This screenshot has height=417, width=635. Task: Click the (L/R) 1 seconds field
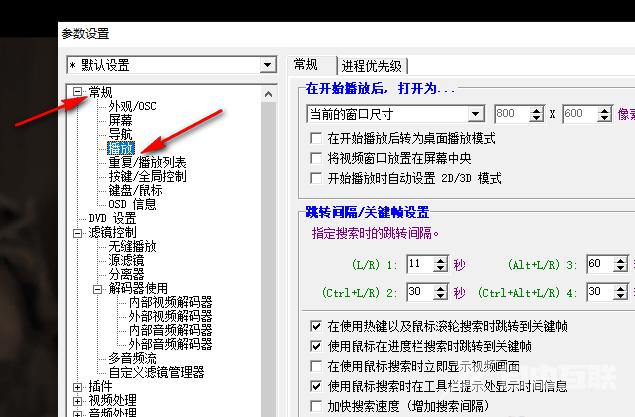[420, 264]
